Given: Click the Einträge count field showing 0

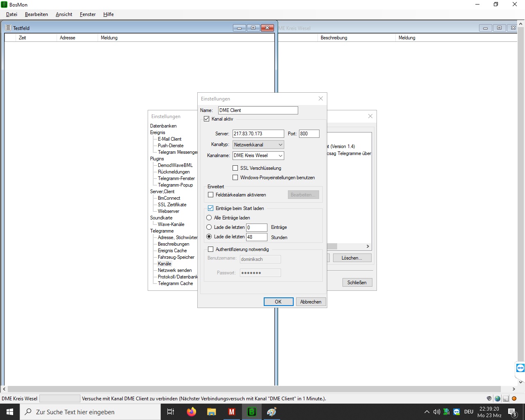Looking at the screenshot, I should click(257, 228).
